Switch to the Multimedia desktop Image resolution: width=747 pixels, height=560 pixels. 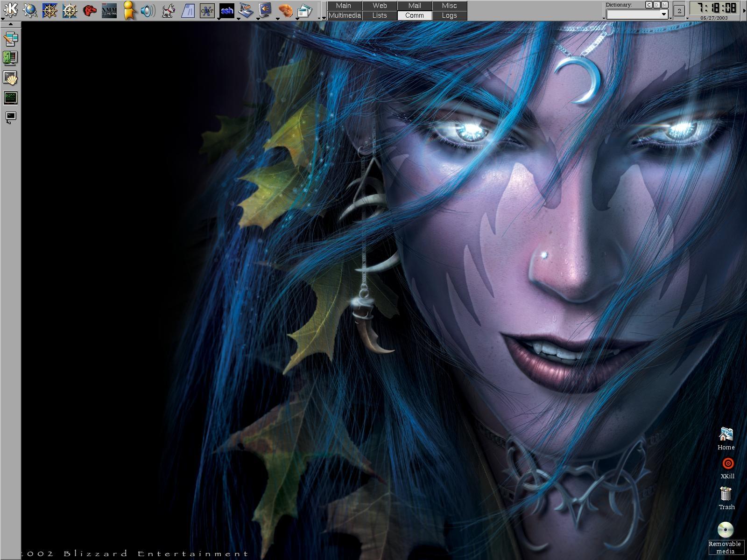(x=345, y=15)
